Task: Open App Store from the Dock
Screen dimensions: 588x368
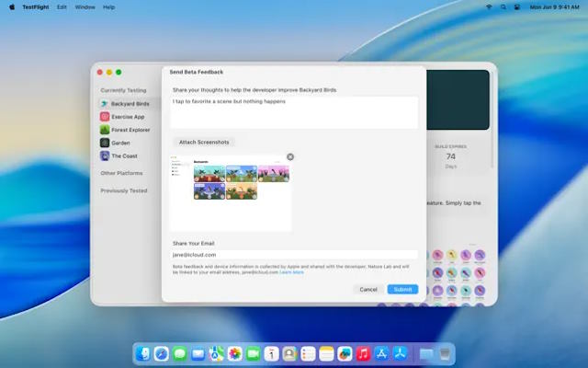Action: pos(382,353)
